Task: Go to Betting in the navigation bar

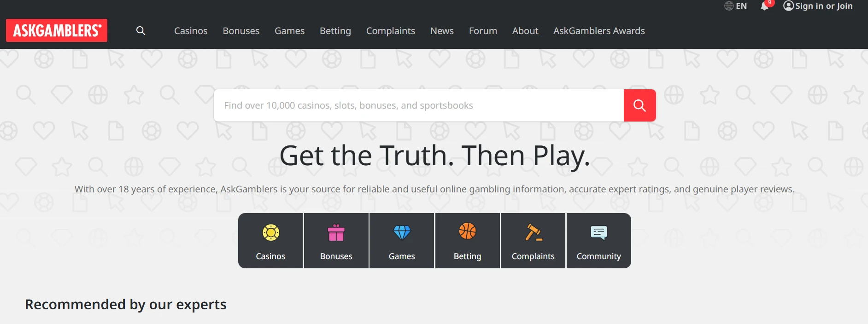Action: (x=335, y=31)
